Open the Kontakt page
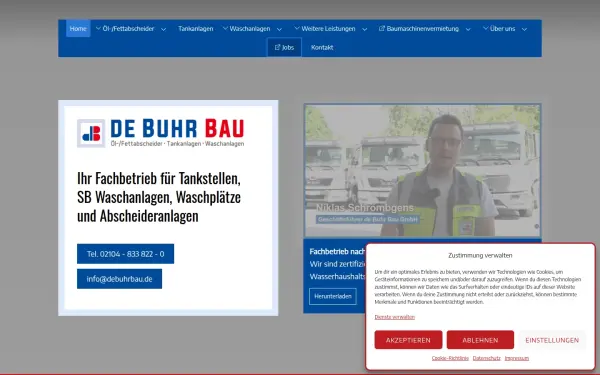 (x=322, y=47)
